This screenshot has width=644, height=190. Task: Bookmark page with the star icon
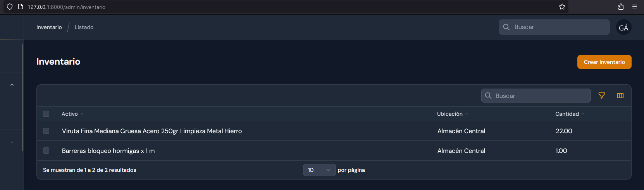point(562,7)
